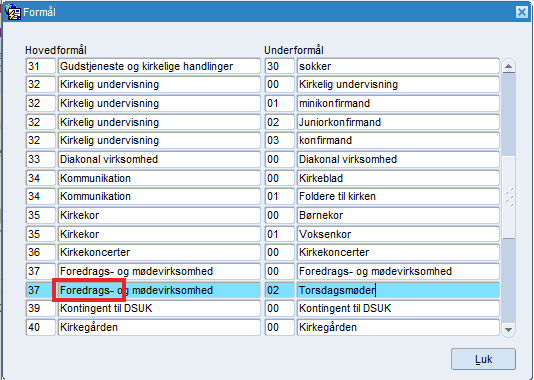The height and width of the screenshot is (380, 534).
Task: Click the Formål window title icon
Action: point(13,12)
